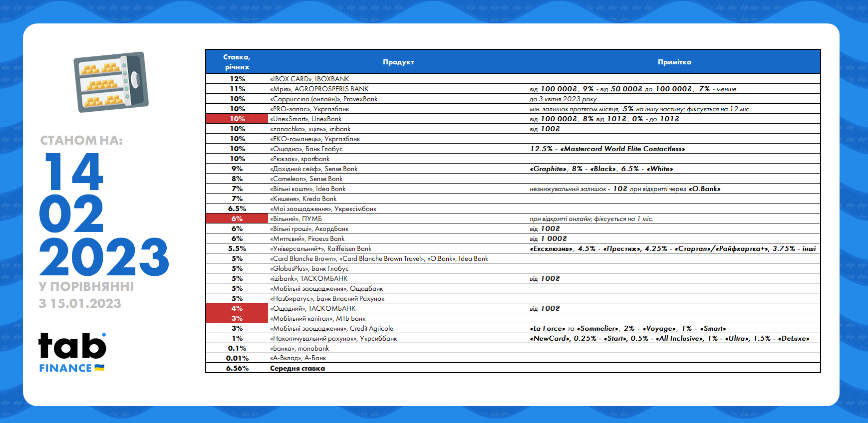Click the red 6% cell for ПУМБ
This screenshot has width=868, height=423.
point(237,218)
